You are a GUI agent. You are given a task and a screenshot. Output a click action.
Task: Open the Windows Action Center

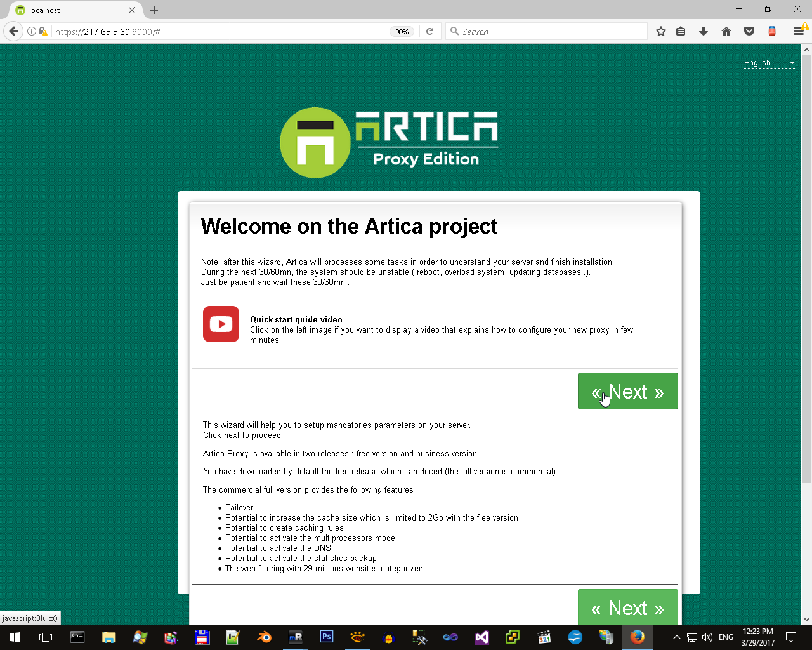pyautogui.click(x=791, y=637)
